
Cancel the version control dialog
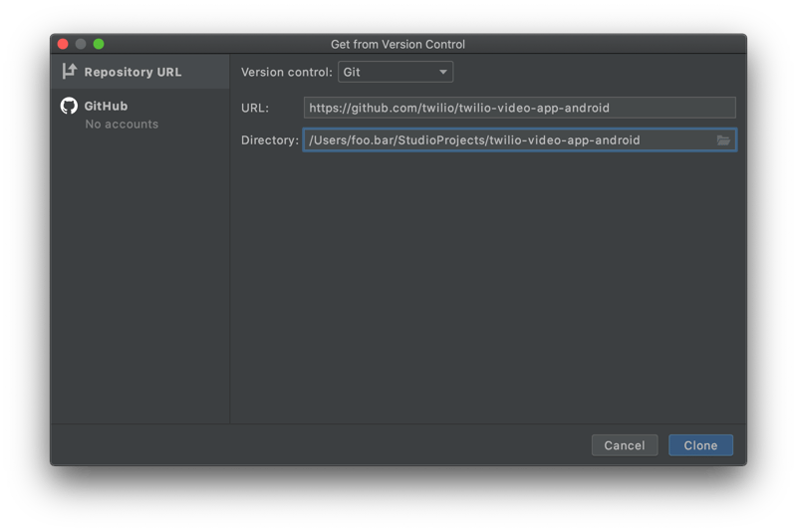tap(625, 445)
